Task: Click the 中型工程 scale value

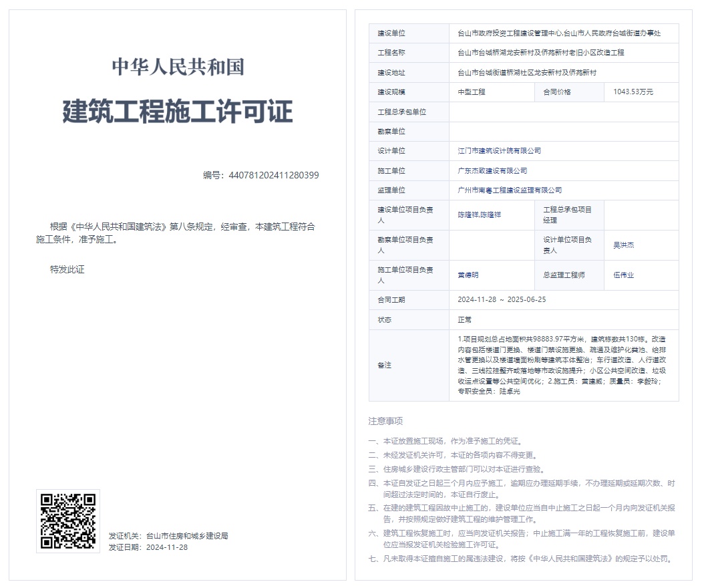Action: (x=472, y=92)
